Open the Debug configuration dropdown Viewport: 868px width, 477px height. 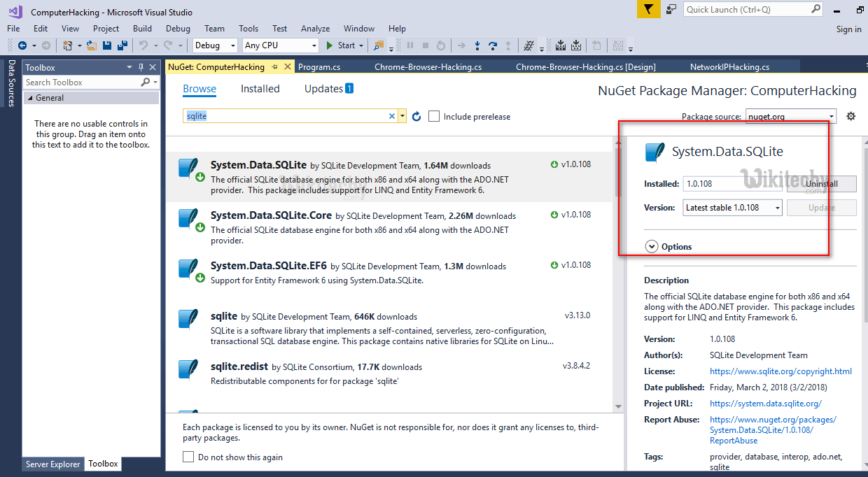[x=215, y=45]
